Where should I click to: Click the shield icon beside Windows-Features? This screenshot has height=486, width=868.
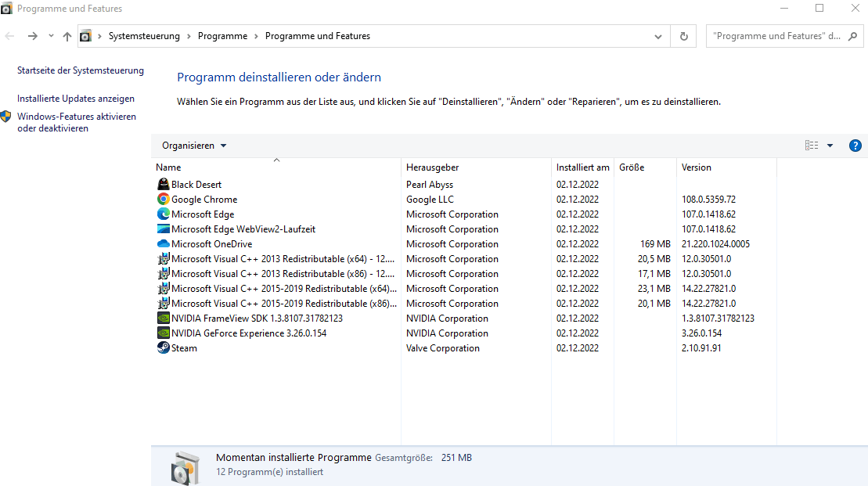[6, 117]
